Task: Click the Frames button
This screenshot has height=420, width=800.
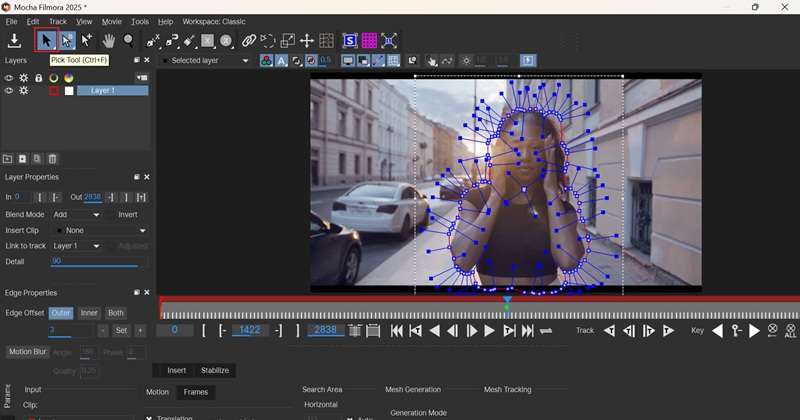Action: click(195, 392)
